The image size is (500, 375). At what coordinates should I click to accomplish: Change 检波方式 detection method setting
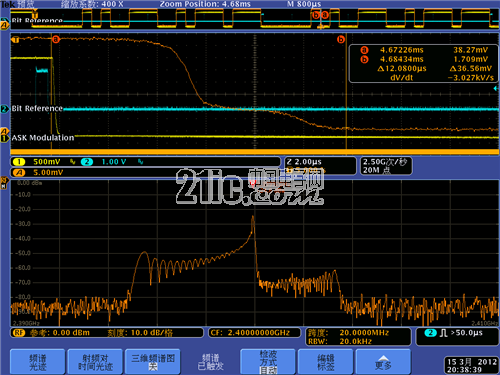point(268,362)
